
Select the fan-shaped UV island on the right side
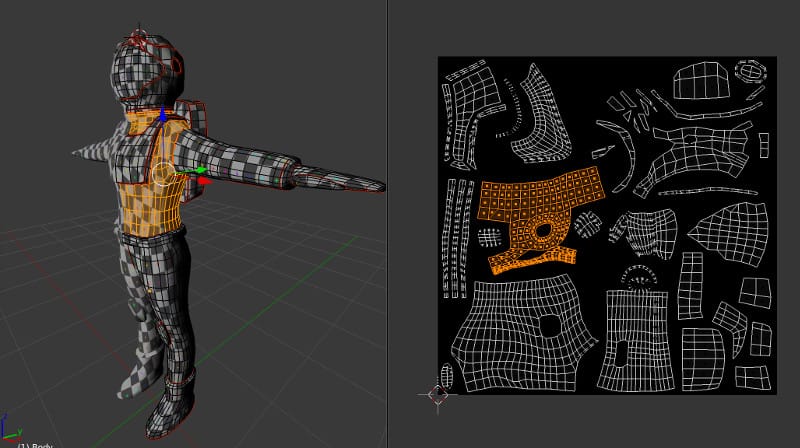tap(732, 232)
